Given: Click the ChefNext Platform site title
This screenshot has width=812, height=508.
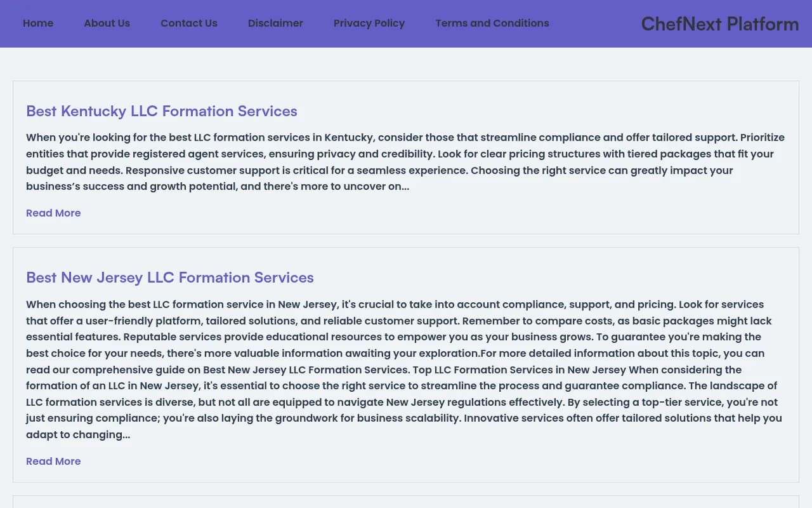Looking at the screenshot, I should point(720,24).
